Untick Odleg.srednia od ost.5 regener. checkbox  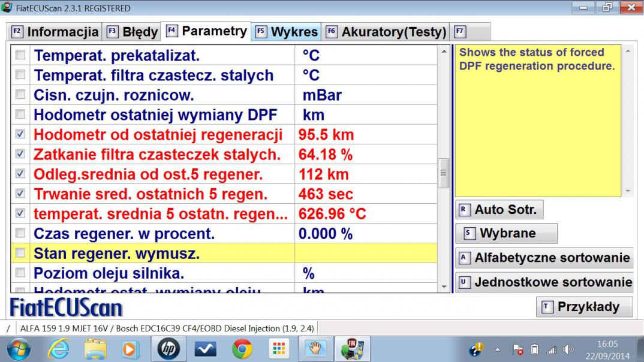[20, 173]
